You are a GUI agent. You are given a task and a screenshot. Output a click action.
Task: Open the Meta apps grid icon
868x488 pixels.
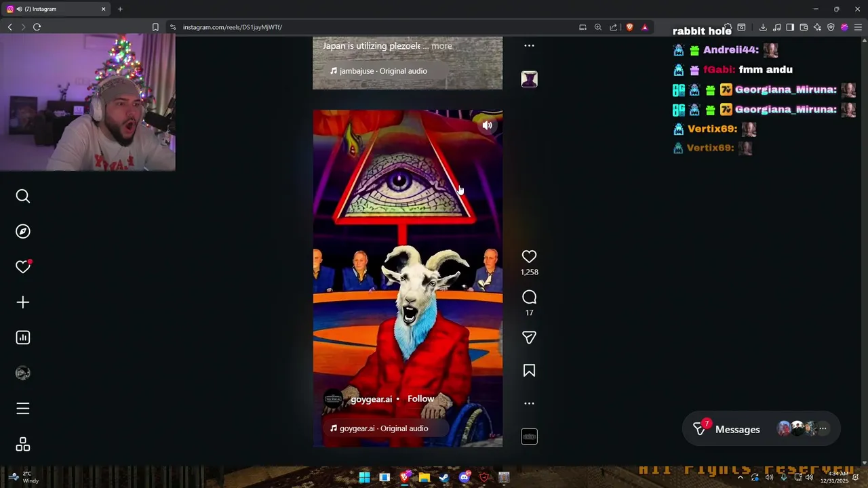coord(23,444)
